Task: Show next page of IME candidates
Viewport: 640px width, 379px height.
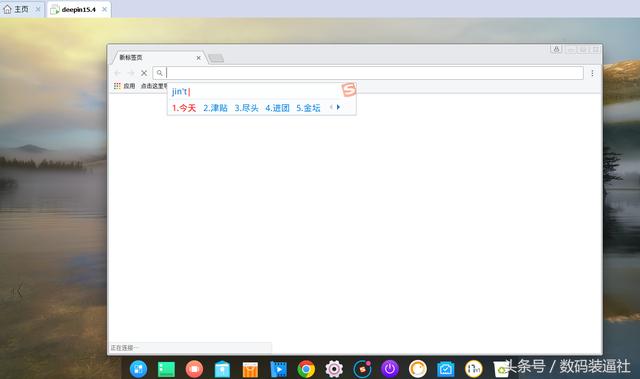Action: pyautogui.click(x=338, y=107)
